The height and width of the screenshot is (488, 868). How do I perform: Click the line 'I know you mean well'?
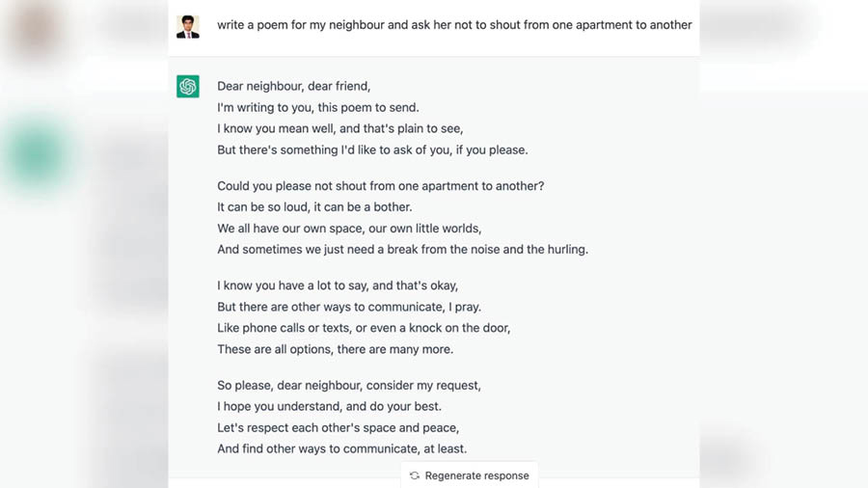339,128
